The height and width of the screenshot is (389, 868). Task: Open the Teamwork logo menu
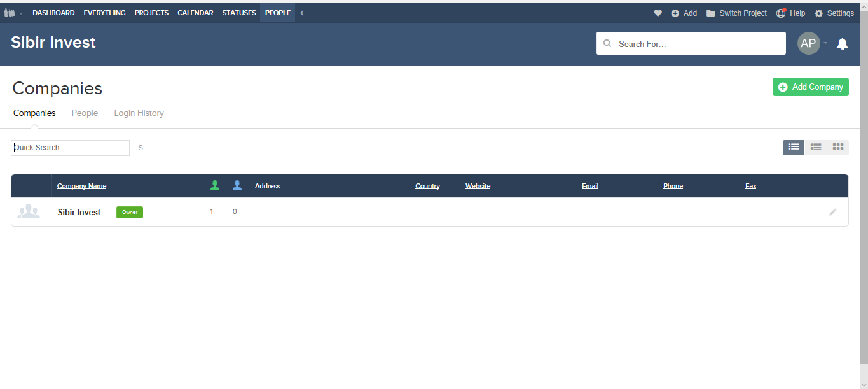(13, 13)
